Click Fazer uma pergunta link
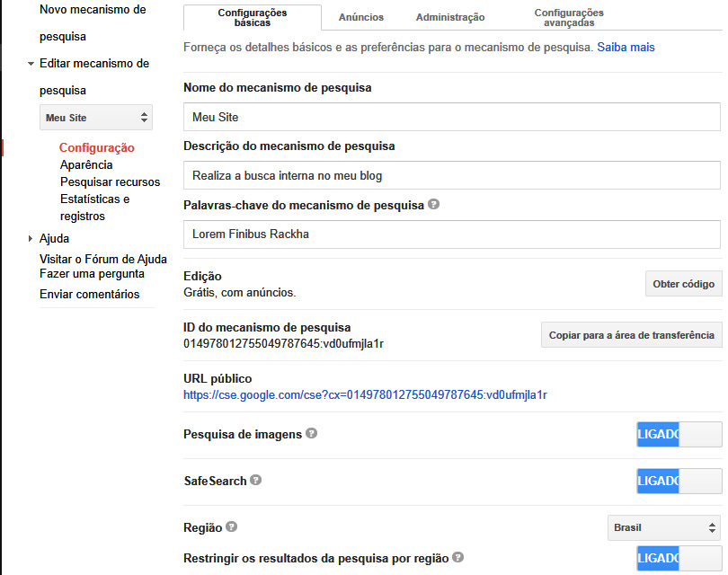The height and width of the screenshot is (575, 728). pyautogui.click(x=92, y=274)
